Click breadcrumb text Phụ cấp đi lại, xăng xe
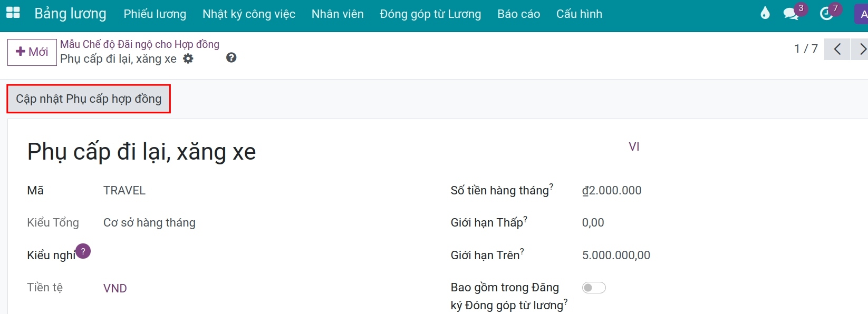Viewport: 868px width, 314px height. (118, 59)
